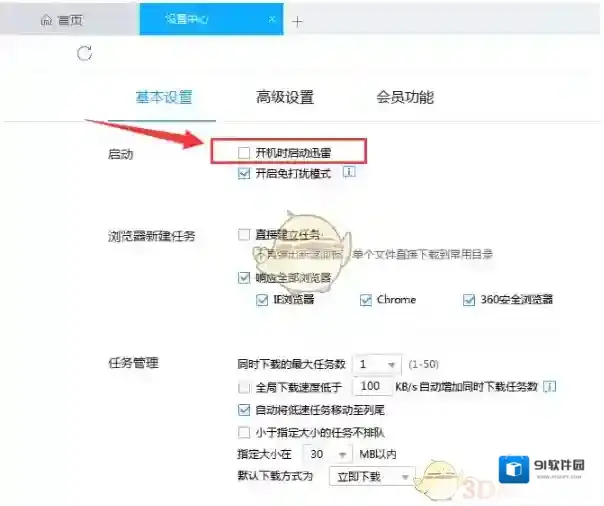604x506 pixels.
Task: Enable the 开机时启动迅雷 checkbox
Action: pyautogui.click(x=245, y=151)
